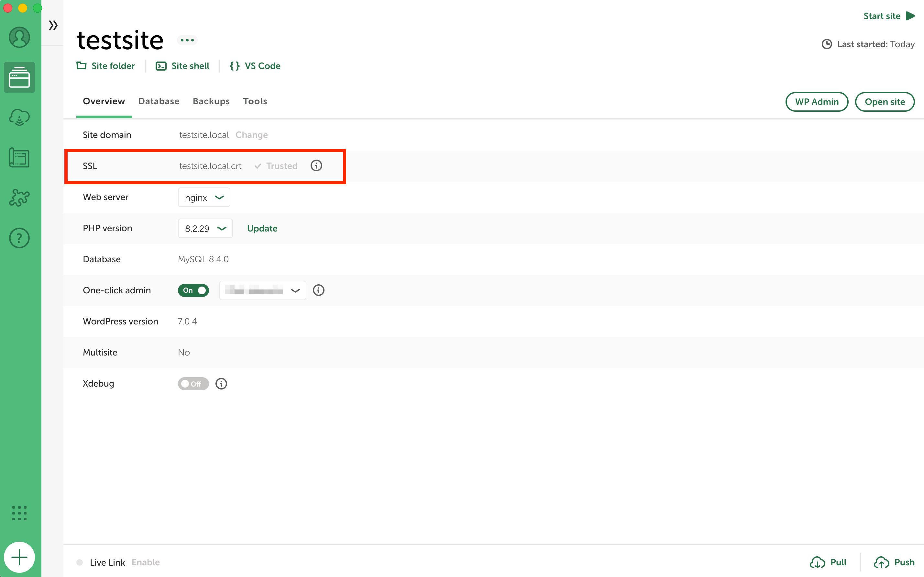Viewport: 924px width, 577px height.
Task: Expand the sites list with double chevron
Action: pyautogui.click(x=53, y=26)
